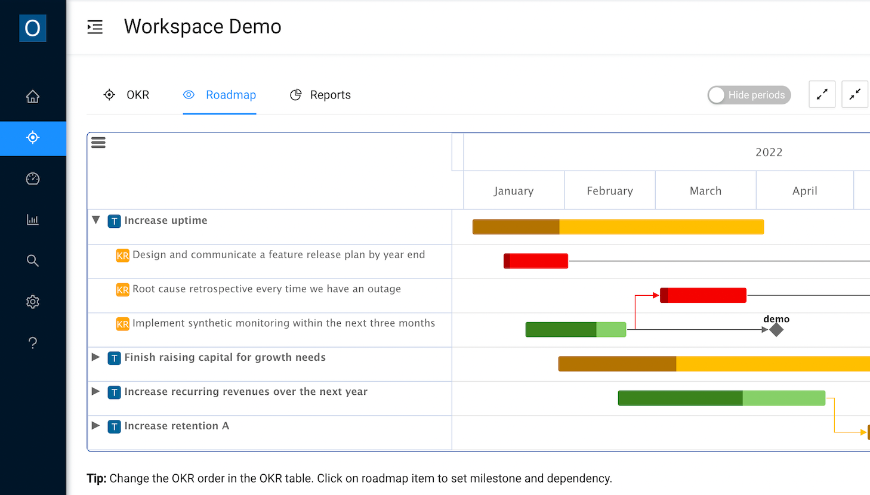Viewport: 870px width, 495px height.
Task: Click the demo milestone diamond marker
Action: coord(776,329)
